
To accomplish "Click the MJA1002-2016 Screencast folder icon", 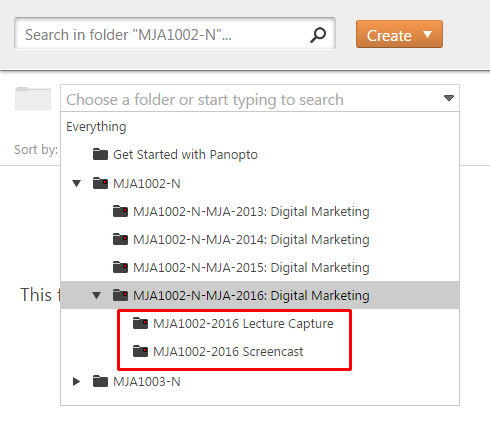I will tap(140, 351).
